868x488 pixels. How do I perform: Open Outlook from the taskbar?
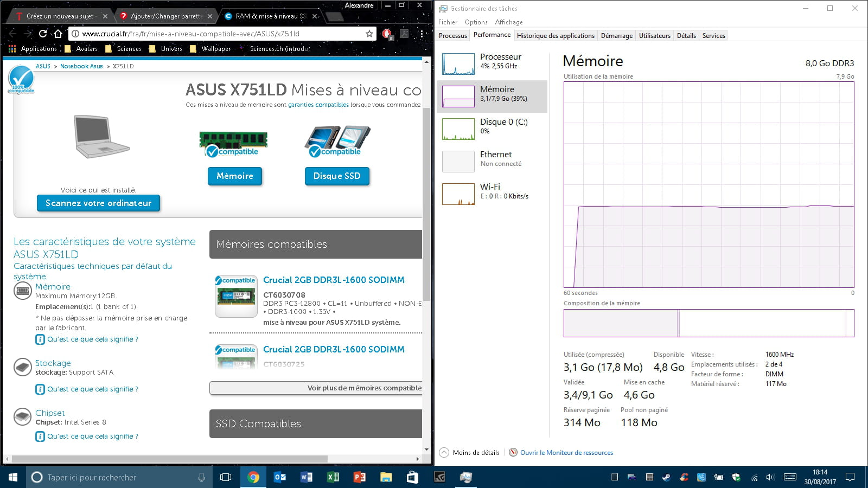(x=280, y=477)
